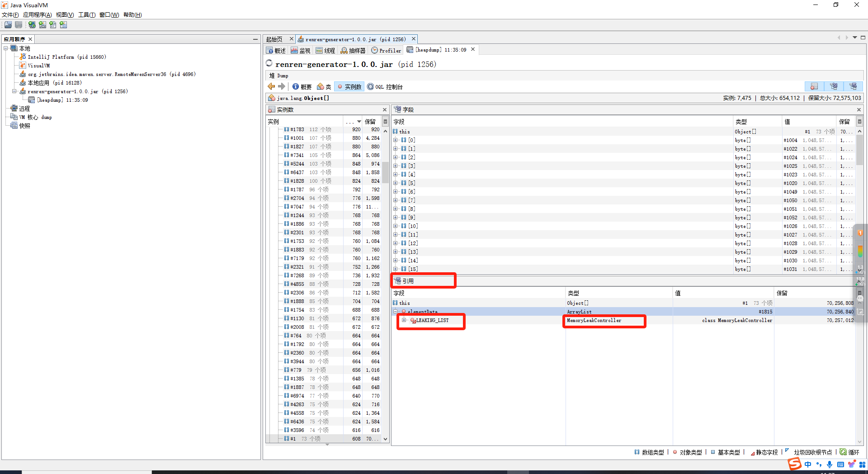Click the heap dump Forward arrow icon
This screenshot has height=474, width=868.
(x=282, y=86)
